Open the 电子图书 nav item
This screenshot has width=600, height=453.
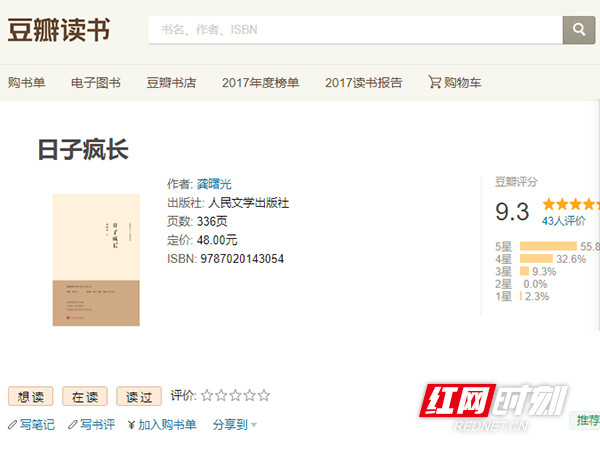[x=96, y=83]
